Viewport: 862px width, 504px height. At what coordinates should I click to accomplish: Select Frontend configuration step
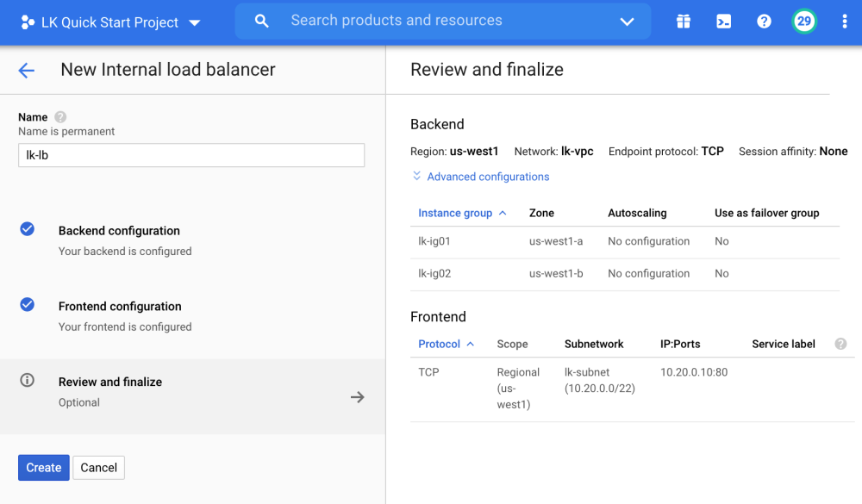(120, 307)
